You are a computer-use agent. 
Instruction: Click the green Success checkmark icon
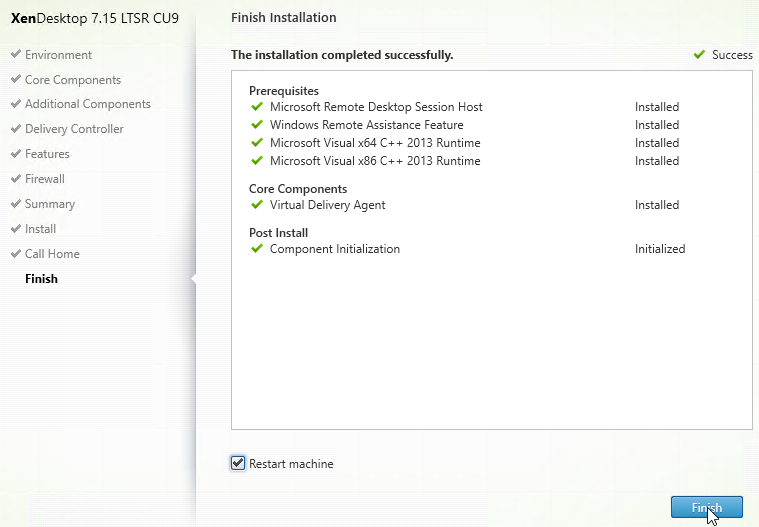point(699,55)
